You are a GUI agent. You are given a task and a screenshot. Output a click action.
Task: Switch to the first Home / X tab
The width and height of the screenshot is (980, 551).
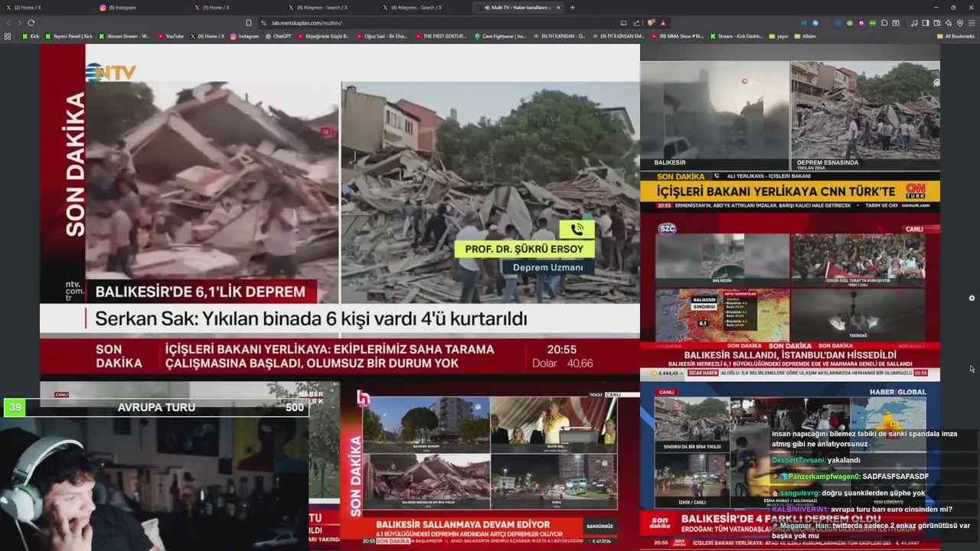[x=46, y=8]
